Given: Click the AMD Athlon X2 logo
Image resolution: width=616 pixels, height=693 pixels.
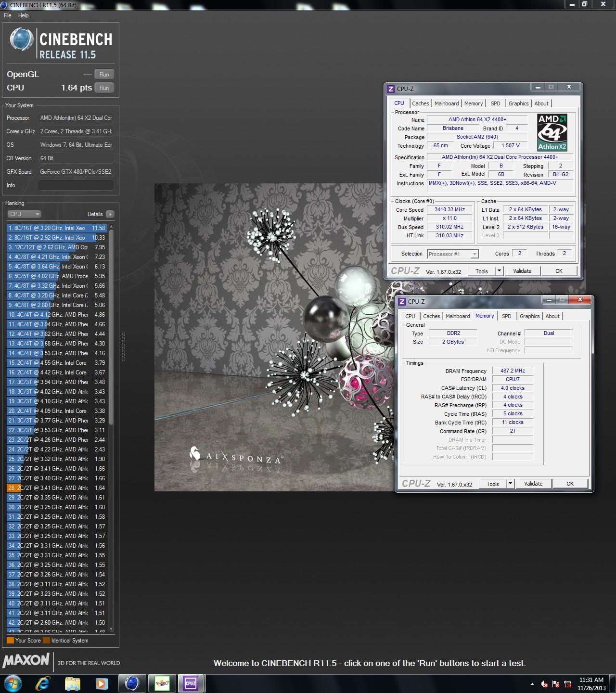Looking at the screenshot, I should (x=552, y=132).
